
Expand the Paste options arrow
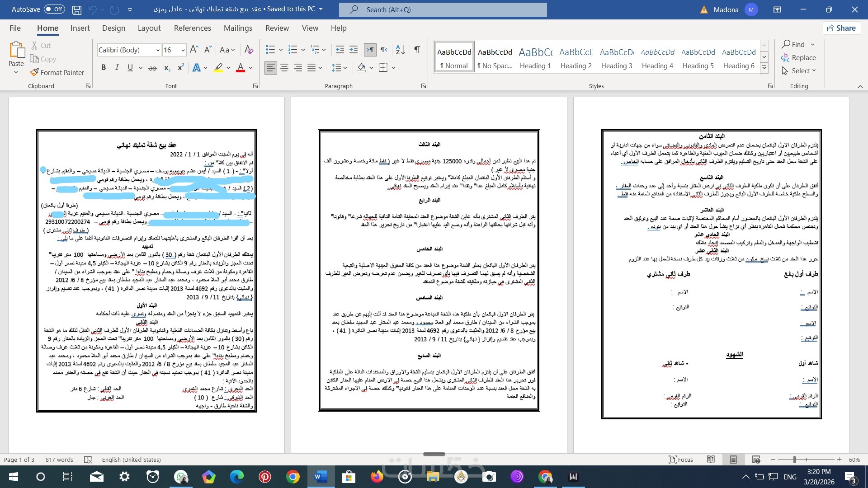tap(16, 72)
